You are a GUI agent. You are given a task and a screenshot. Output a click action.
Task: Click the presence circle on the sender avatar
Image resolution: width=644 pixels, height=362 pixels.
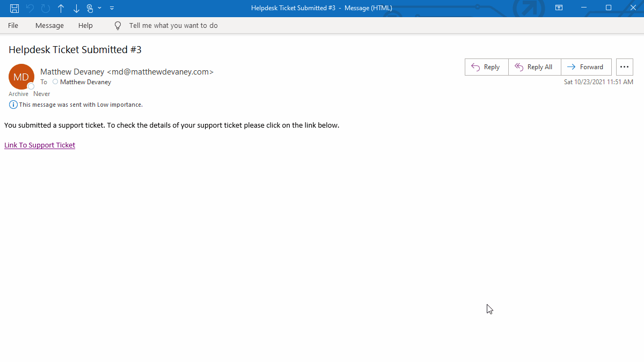click(31, 86)
